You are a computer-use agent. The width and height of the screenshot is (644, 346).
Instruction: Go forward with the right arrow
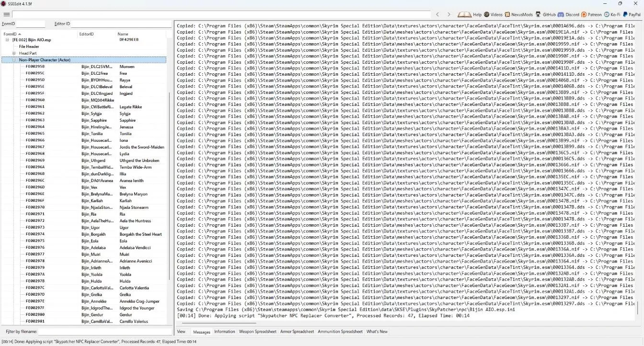click(x=448, y=14)
